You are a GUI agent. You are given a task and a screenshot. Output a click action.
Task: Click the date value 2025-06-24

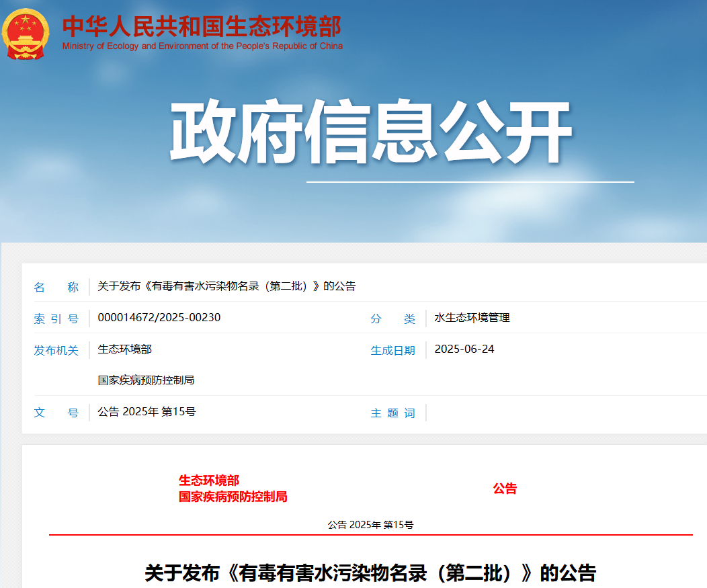pyautogui.click(x=464, y=349)
